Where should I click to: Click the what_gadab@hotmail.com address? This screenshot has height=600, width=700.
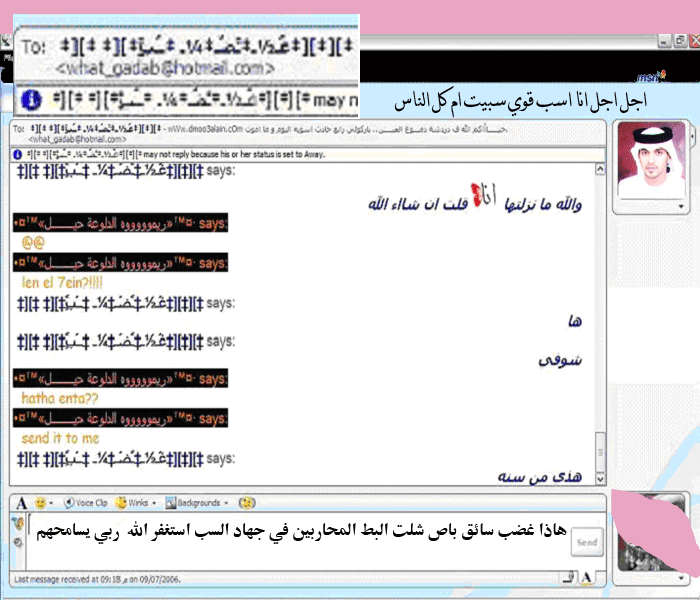(x=78, y=139)
